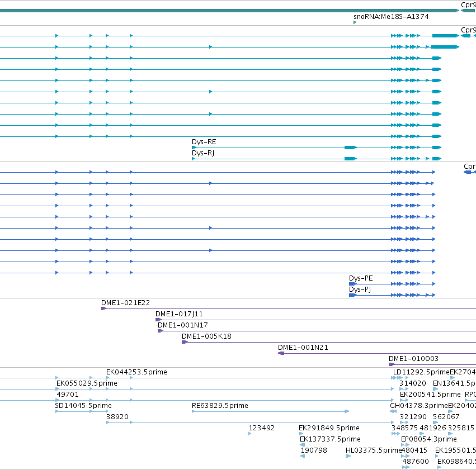The width and height of the screenshot is (476, 470).
Task: Click the Dys-RJ transcript start arrow
Action: tap(194, 159)
